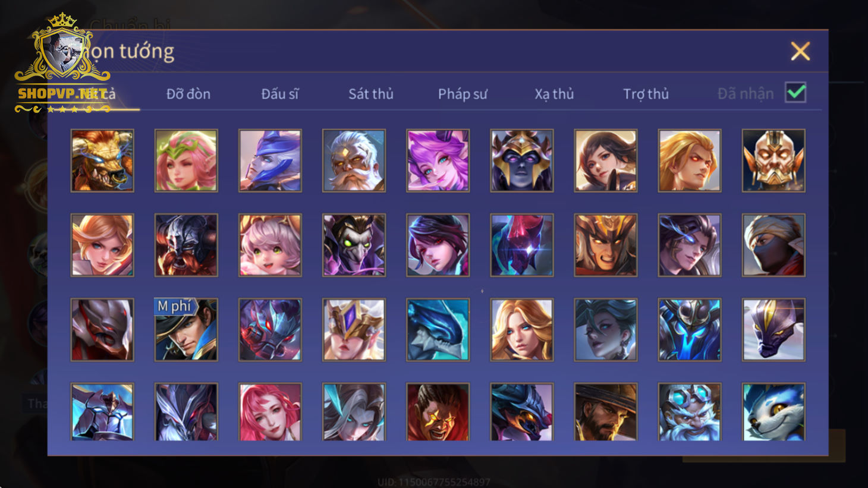Open the Trợ thủ tab

(646, 94)
